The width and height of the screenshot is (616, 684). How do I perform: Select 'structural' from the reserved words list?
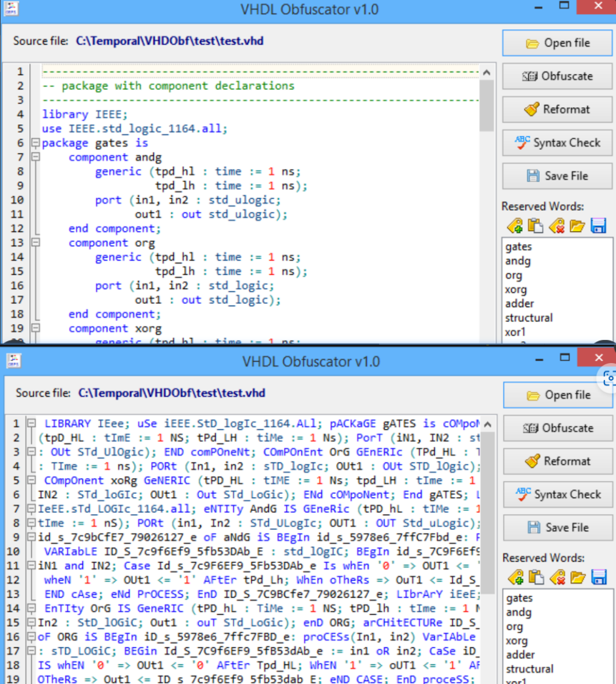(x=530, y=317)
